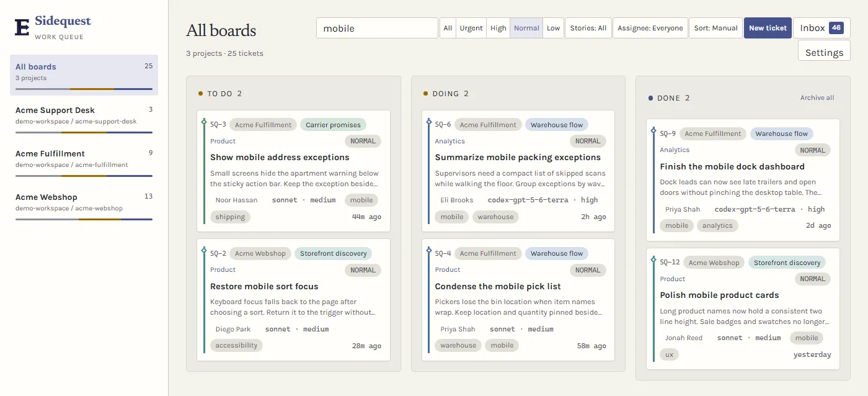Image resolution: width=868 pixels, height=396 pixels.
Task: Click the ux tag on SQ-12
Action: point(669,354)
